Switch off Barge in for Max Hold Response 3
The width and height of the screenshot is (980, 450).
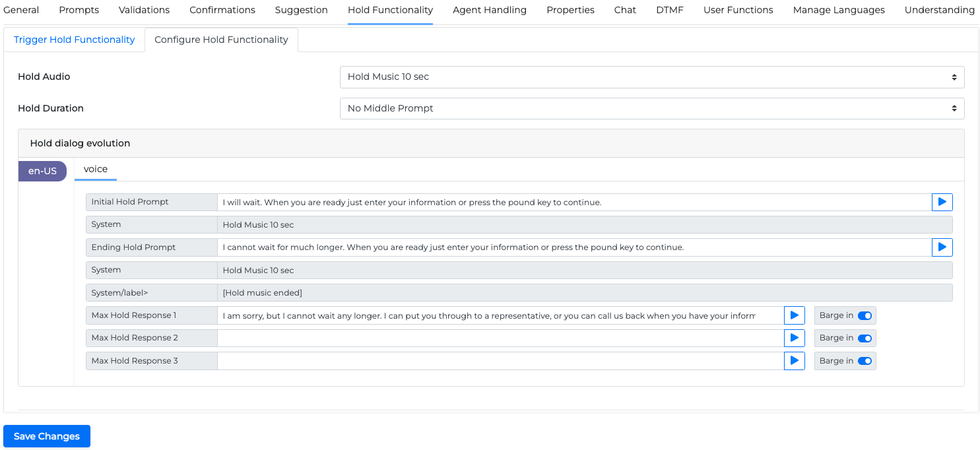click(x=865, y=361)
